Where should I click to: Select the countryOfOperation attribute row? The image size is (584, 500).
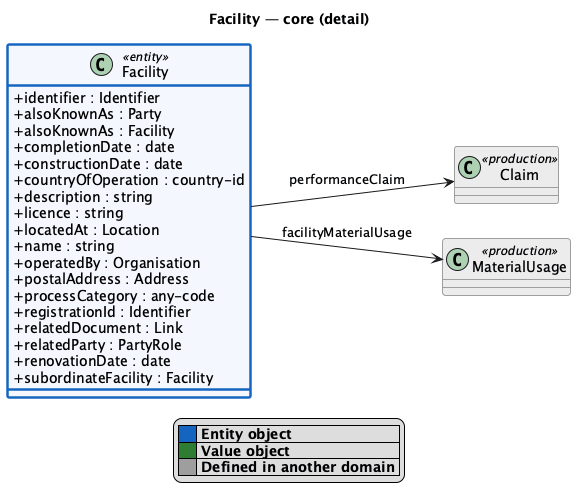click(129, 180)
